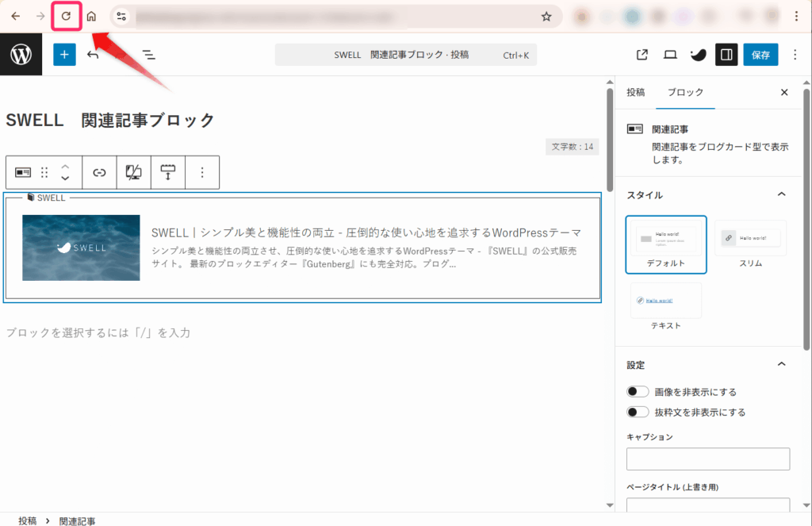Click margin adjustment icon in block toolbar
Viewport: 812px width, 526px height.
(x=168, y=172)
